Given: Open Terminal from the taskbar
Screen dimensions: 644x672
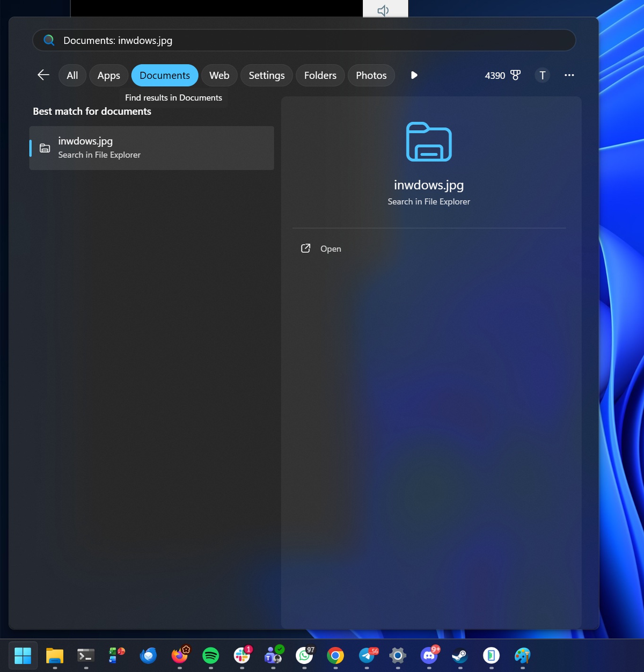Looking at the screenshot, I should tap(86, 655).
